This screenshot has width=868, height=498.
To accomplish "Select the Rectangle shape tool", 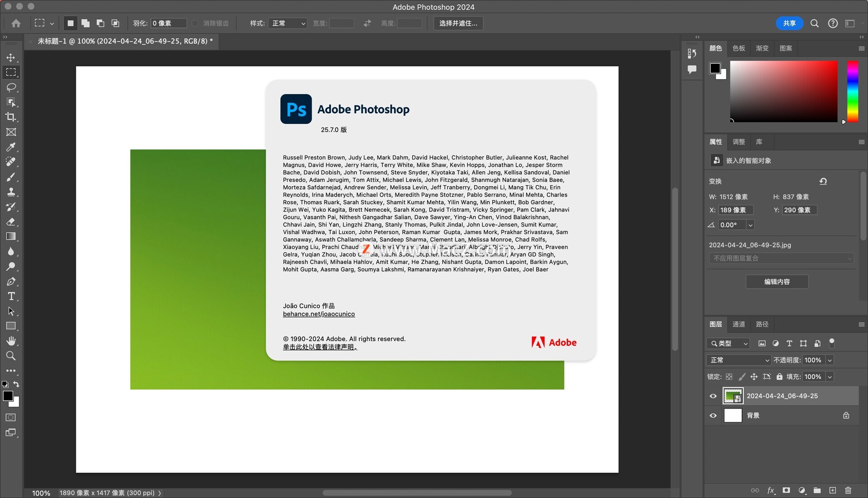I will pos(11,326).
